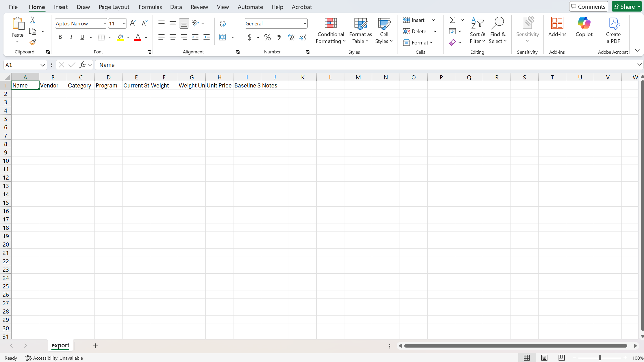
Task: Switch to Page Layout view
Action: (544, 358)
